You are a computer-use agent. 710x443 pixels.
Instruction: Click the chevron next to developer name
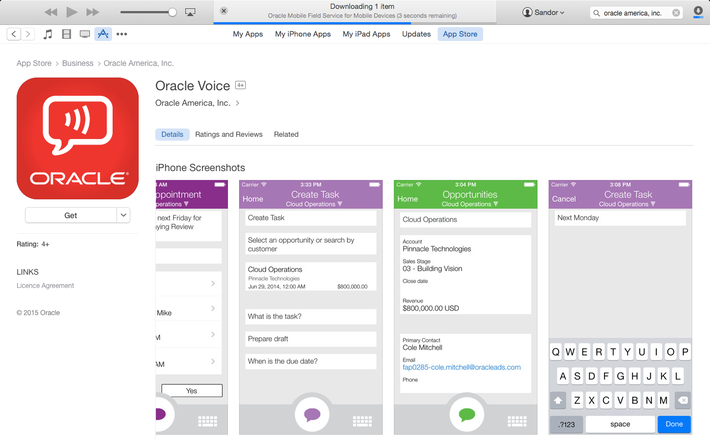(237, 103)
